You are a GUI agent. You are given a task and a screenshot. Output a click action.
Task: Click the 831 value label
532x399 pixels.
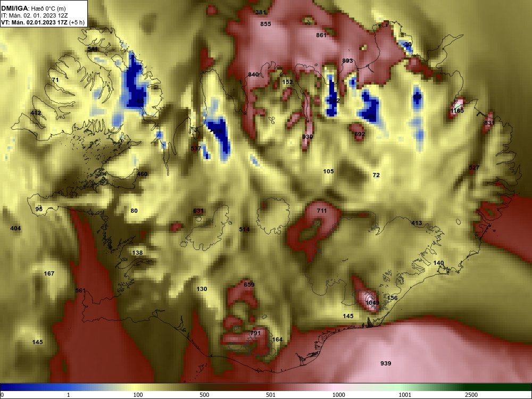(489, 123)
